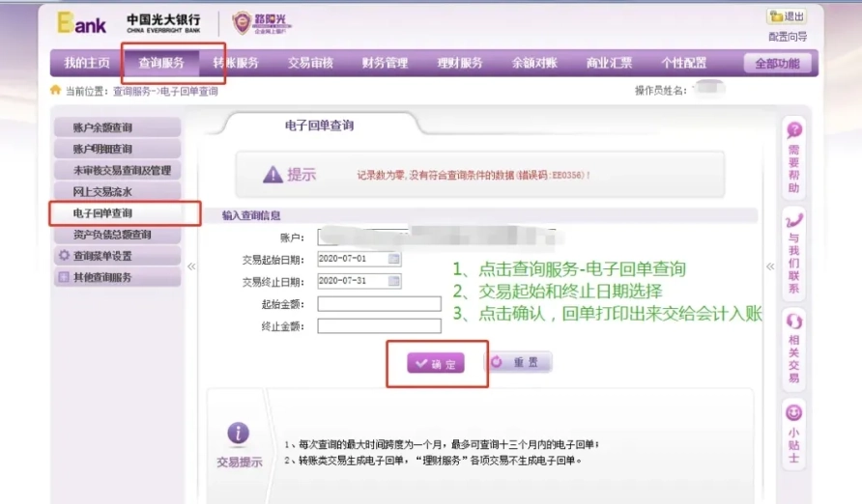The height and width of the screenshot is (504, 862).
Task: Select 账户余额查询 in the sidebar
Action: coord(118,127)
